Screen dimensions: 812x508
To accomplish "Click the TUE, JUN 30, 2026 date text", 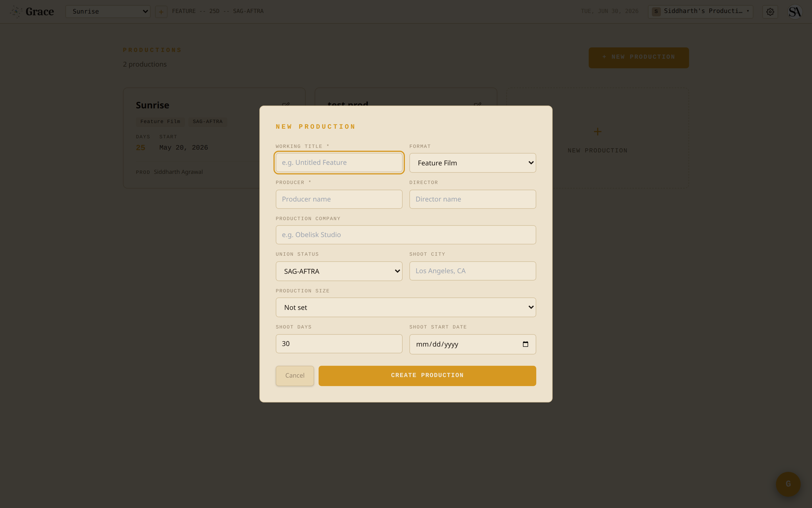I will 610,11.
